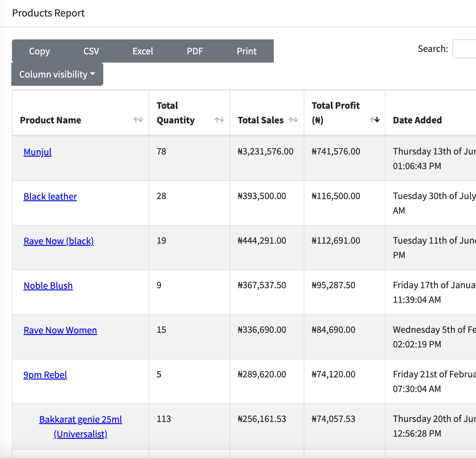Select the Rave Now Women link
This screenshot has width=476, height=458.
pos(60,330)
